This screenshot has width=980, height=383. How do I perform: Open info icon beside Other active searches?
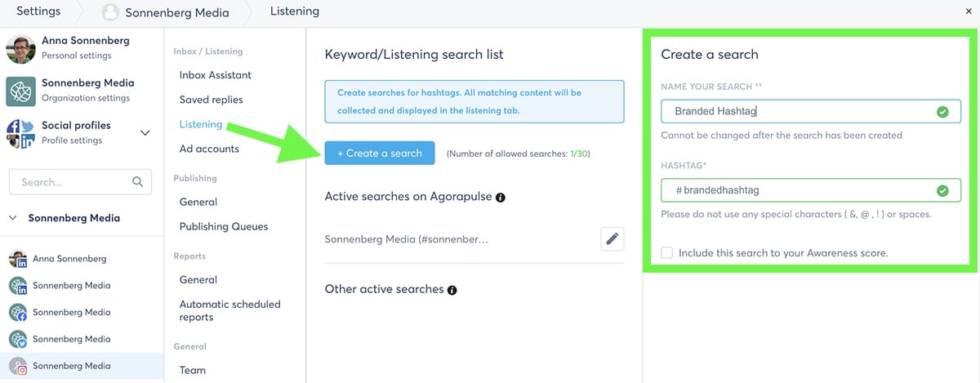[x=452, y=290]
